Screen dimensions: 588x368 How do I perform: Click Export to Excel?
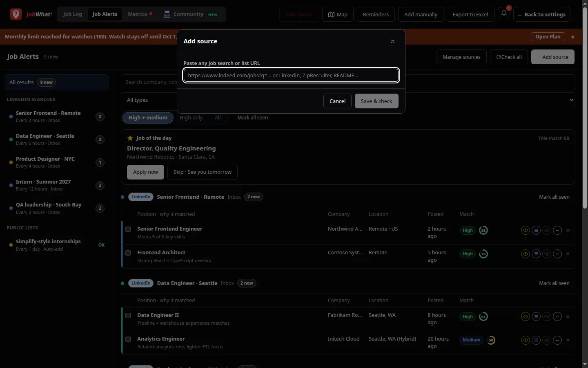(470, 14)
